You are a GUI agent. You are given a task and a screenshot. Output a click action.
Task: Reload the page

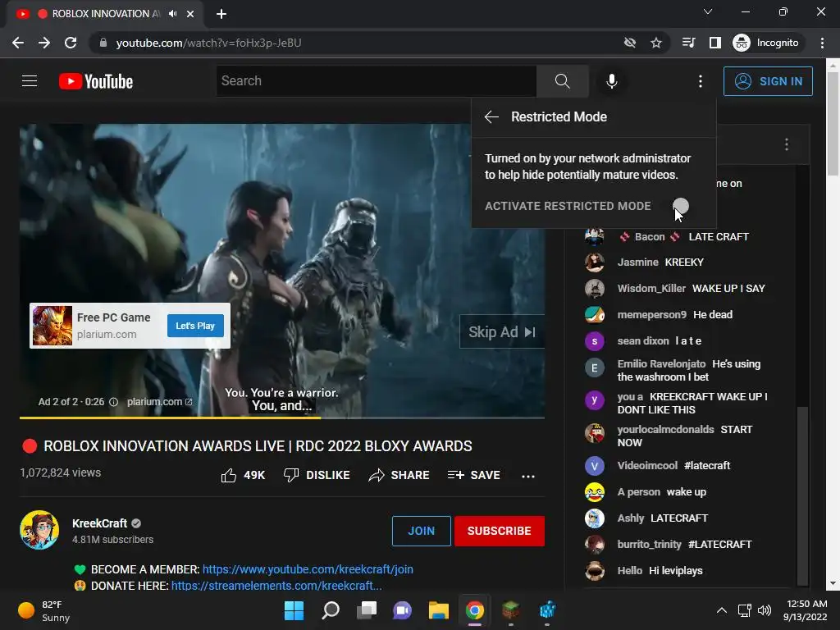tap(71, 43)
